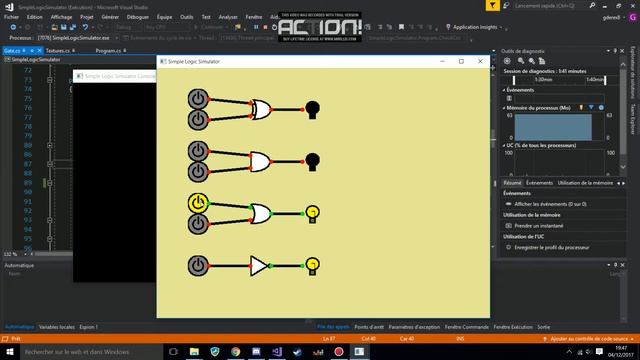640x360 pixels.
Task: Turn off the yellow lit power switch
Action: click(198, 203)
